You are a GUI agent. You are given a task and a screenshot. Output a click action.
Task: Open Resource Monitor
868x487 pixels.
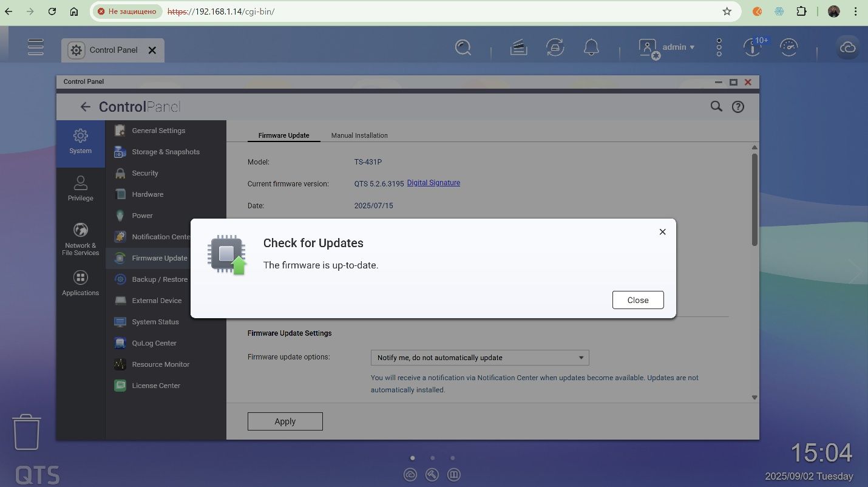pos(166,364)
